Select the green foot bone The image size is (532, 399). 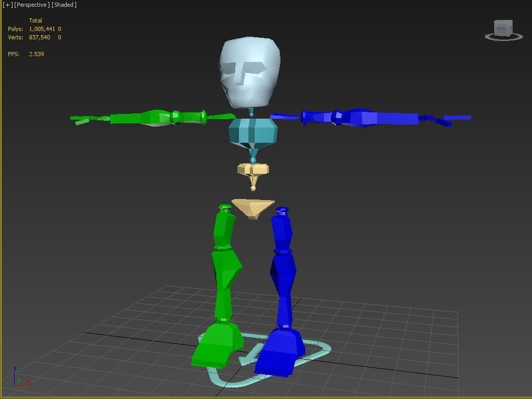[217, 345]
